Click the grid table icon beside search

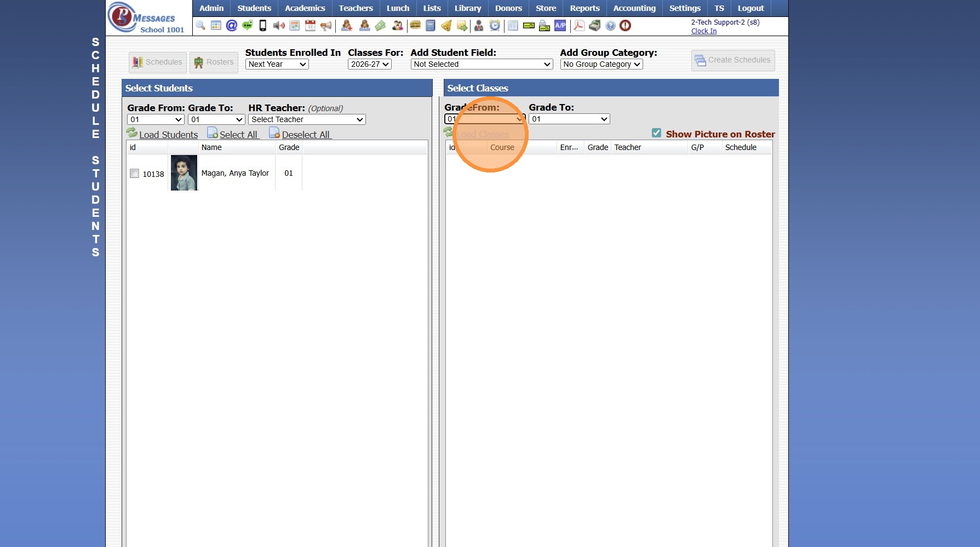pos(216,26)
